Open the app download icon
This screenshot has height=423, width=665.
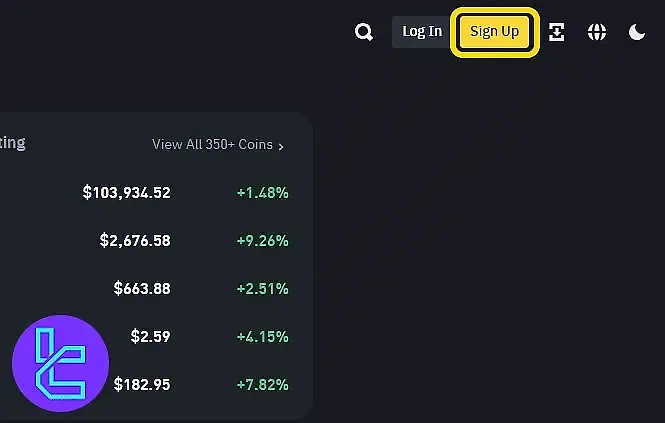pyautogui.click(x=557, y=32)
